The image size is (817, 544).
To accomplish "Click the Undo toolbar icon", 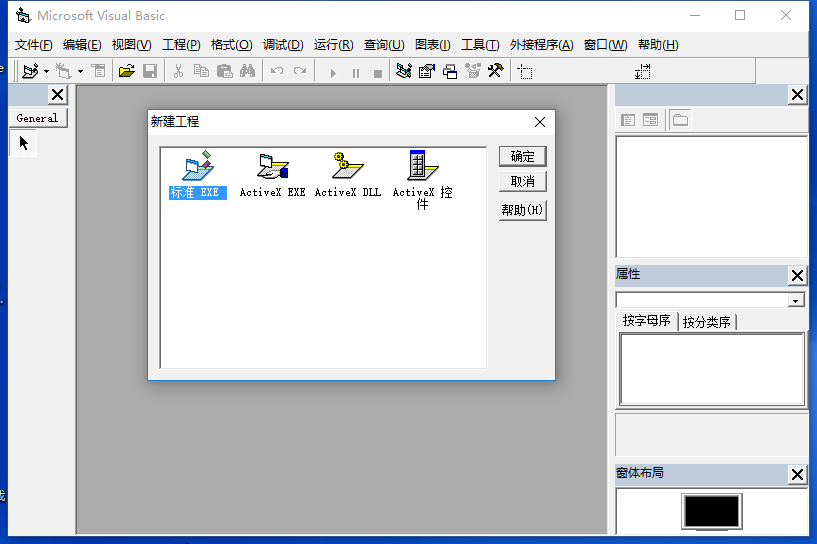I will (x=277, y=71).
